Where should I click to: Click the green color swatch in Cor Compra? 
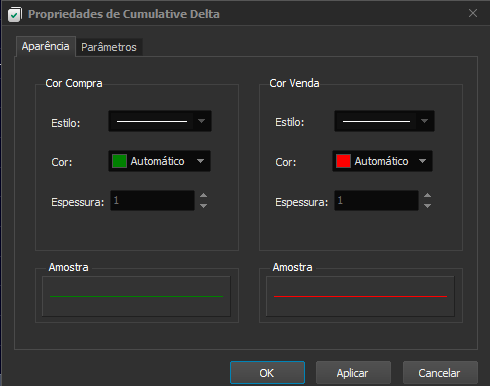pos(119,161)
